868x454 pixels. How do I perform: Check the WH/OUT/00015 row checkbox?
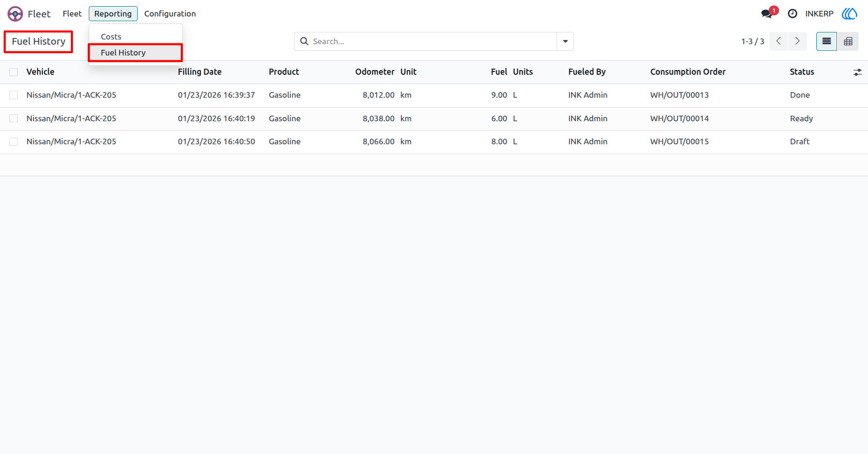(x=14, y=141)
